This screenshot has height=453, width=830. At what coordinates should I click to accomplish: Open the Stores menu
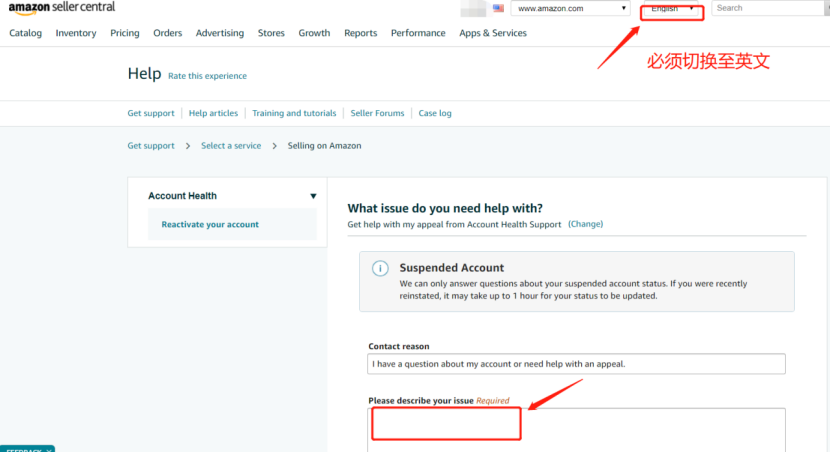(271, 33)
